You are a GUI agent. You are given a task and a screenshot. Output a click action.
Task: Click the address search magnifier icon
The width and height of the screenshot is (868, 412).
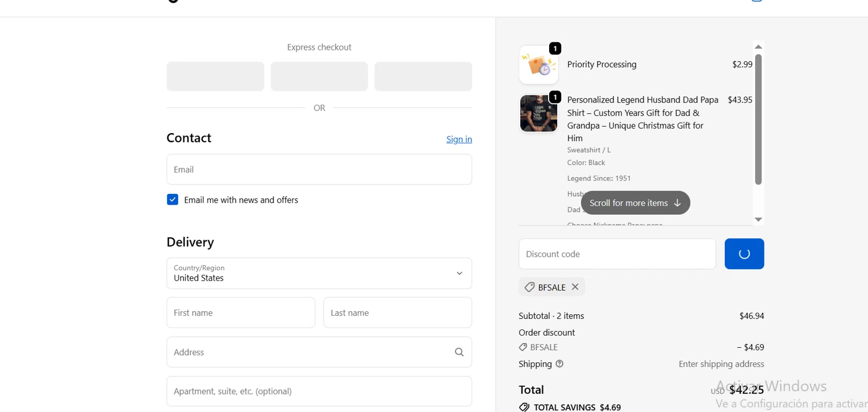coord(459,352)
